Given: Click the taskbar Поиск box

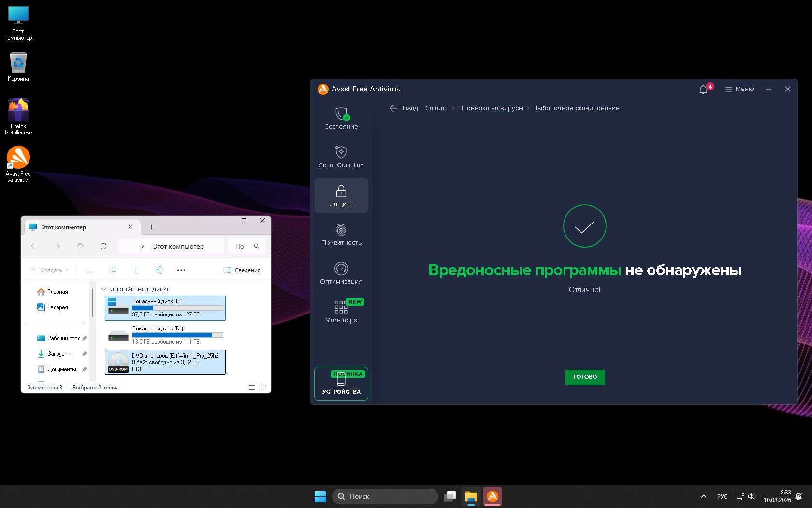Looking at the screenshot, I should pyautogui.click(x=385, y=496).
